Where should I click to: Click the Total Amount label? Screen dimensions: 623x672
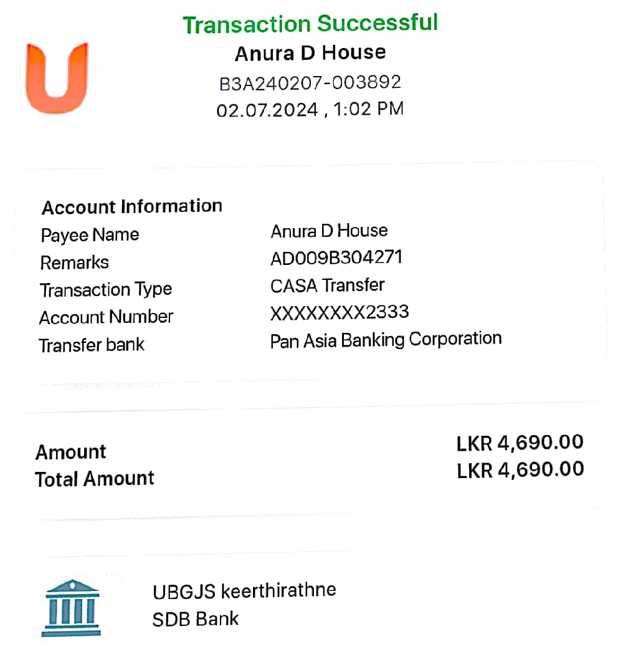coord(95,479)
